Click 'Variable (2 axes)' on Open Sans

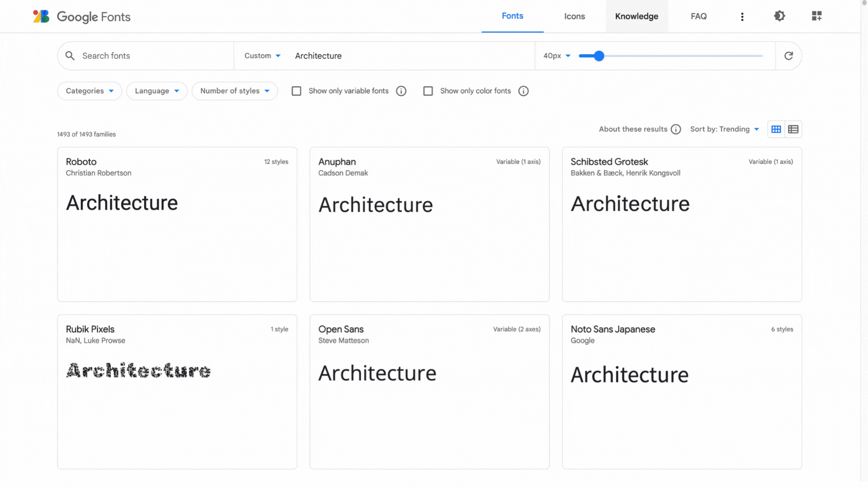517,329
